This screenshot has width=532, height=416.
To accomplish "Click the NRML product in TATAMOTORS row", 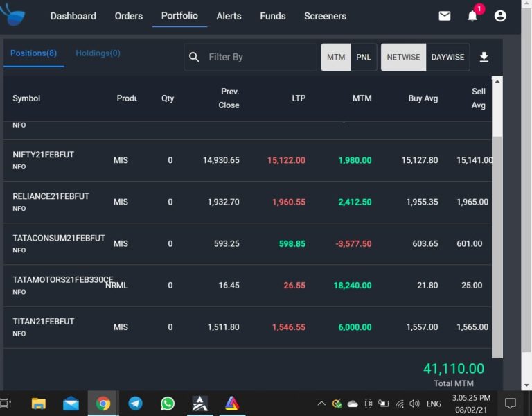I will (x=116, y=285).
